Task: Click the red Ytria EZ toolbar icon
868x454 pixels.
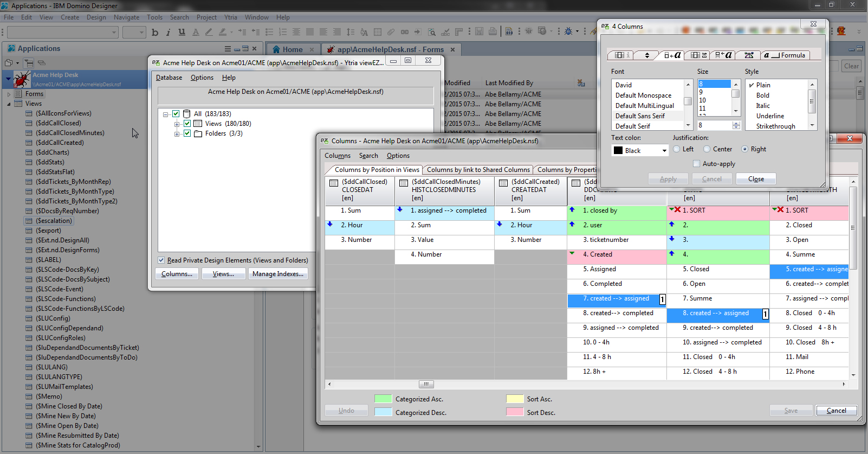Action: pos(841,31)
